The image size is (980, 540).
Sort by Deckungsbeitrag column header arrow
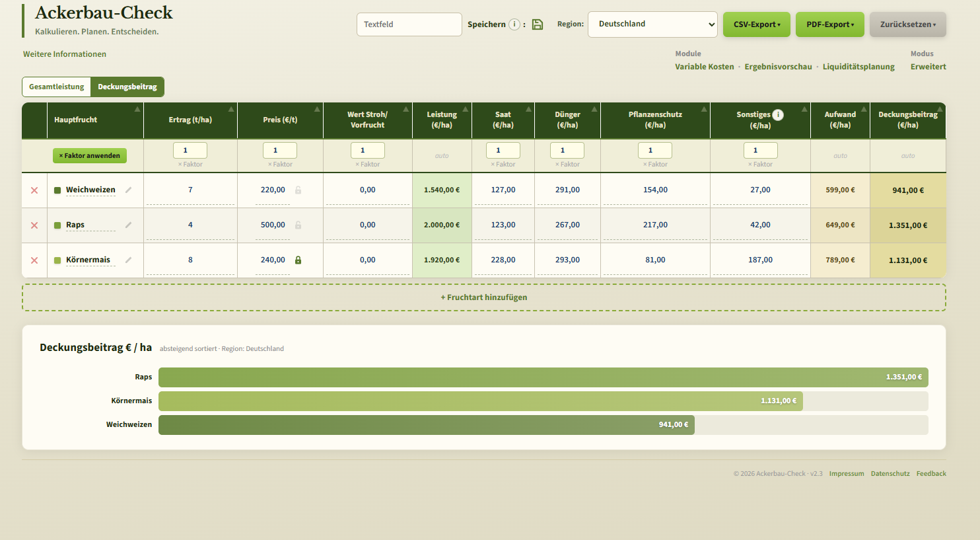[940, 109]
